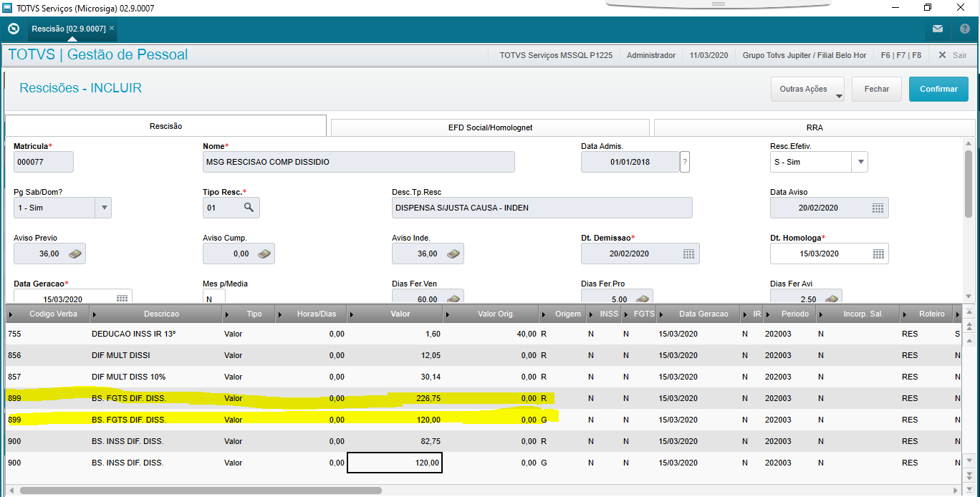The width and height of the screenshot is (980, 497).
Task: Open the Dt. Demissao calendar icon
Action: coord(688,254)
